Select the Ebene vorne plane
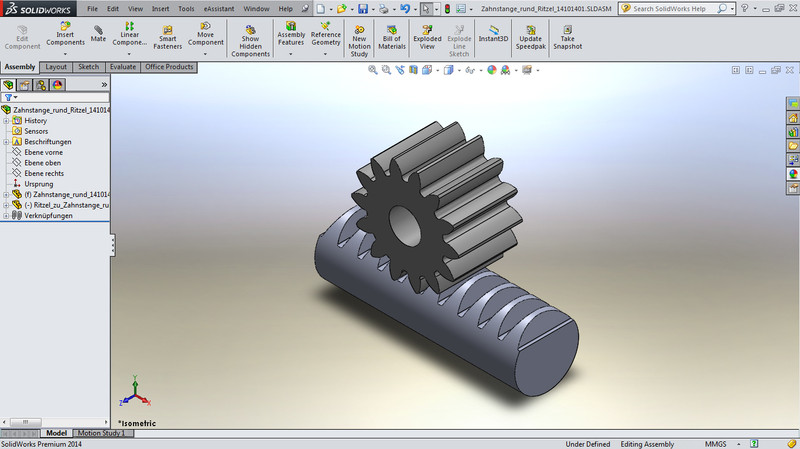This screenshot has width=800, height=449. (43, 152)
